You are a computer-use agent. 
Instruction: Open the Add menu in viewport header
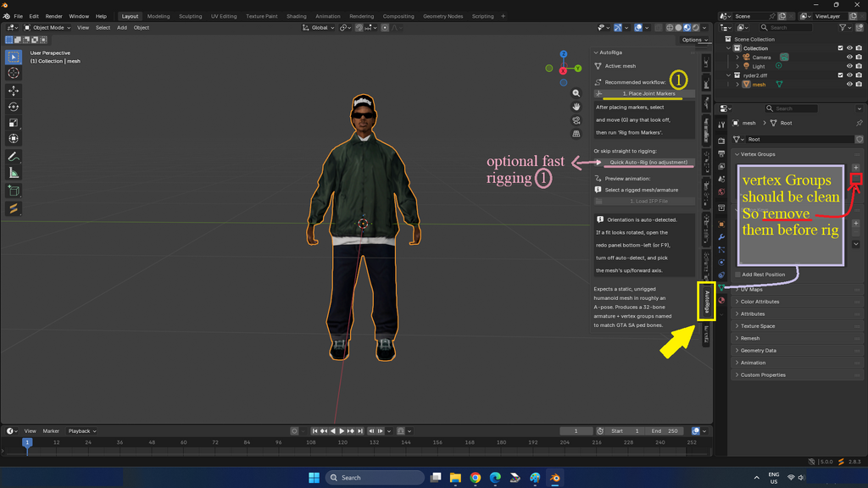tap(122, 28)
